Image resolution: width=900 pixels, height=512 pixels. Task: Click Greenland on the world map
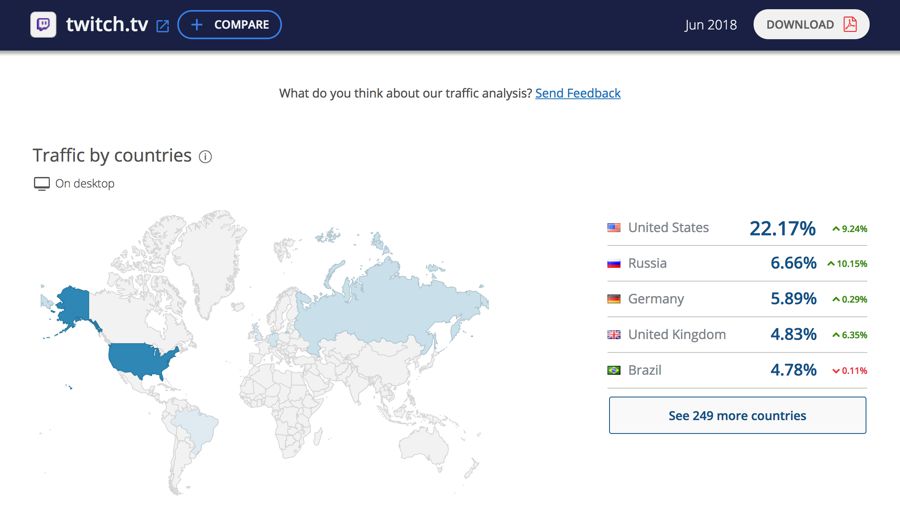(210, 258)
